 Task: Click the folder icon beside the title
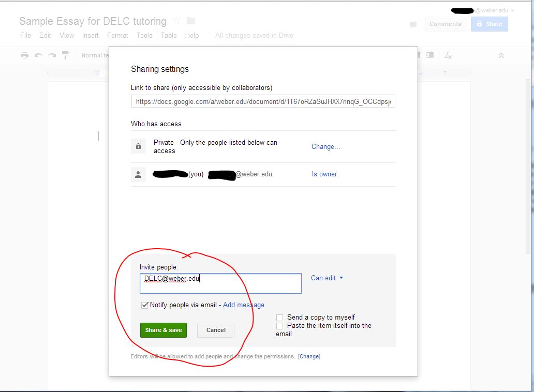191,21
